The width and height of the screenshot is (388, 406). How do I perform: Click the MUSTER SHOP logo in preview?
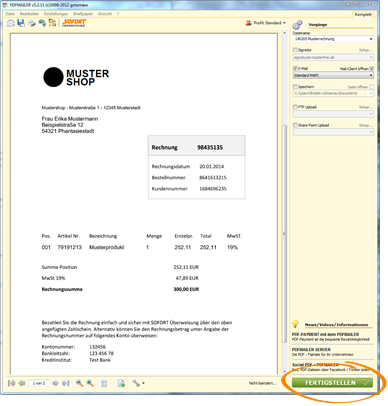point(76,77)
